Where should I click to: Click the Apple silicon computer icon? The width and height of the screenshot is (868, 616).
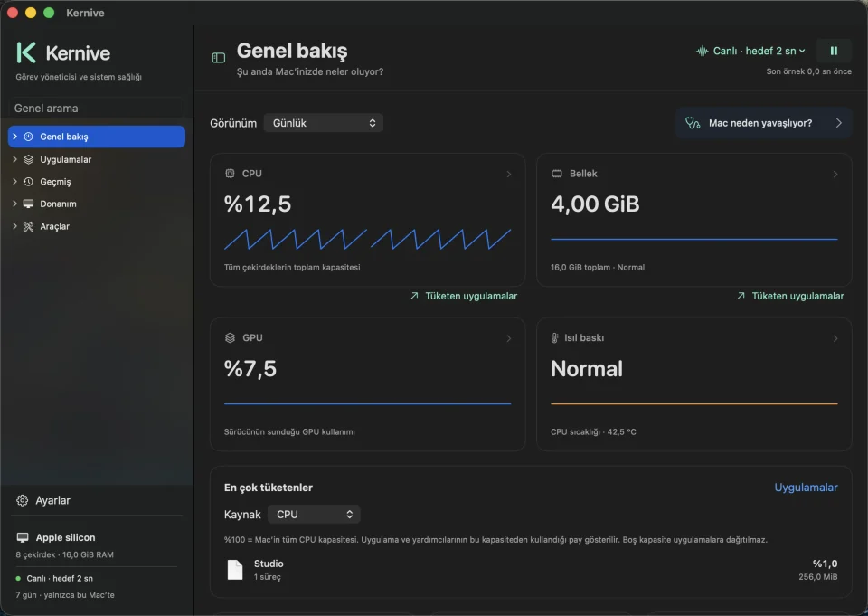[23, 537]
